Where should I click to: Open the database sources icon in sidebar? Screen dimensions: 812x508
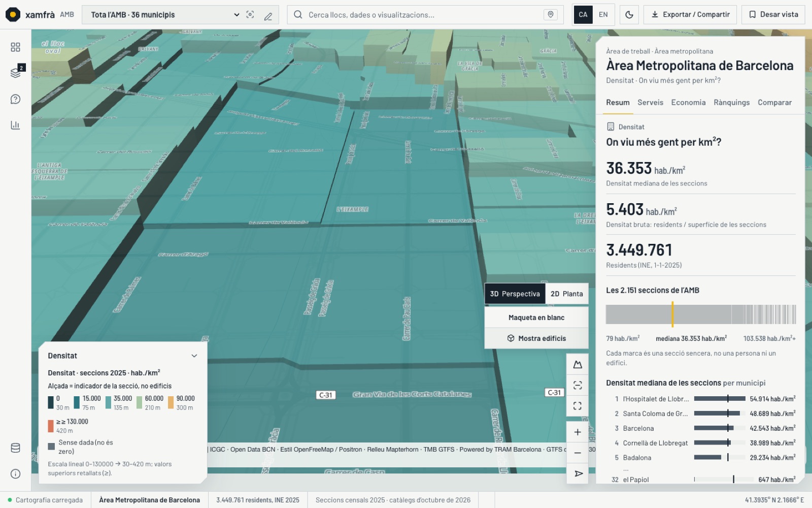(x=15, y=448)
